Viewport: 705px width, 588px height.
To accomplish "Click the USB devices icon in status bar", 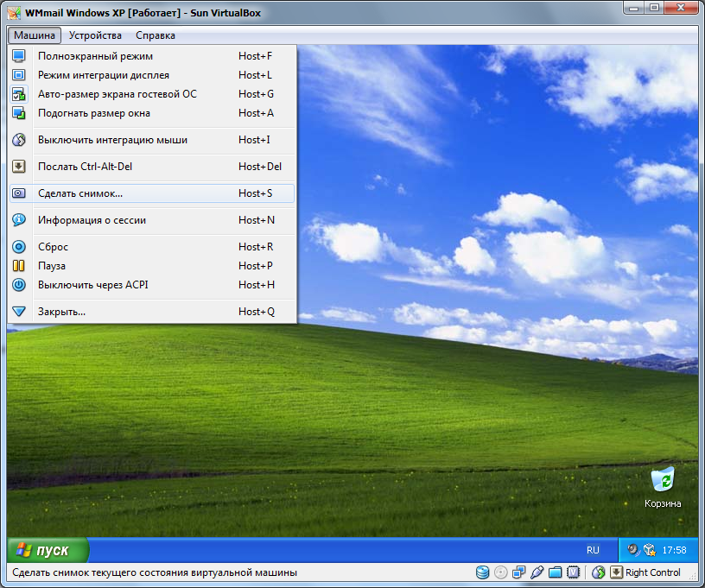I will pyautogui.click(x=537, y=572).
